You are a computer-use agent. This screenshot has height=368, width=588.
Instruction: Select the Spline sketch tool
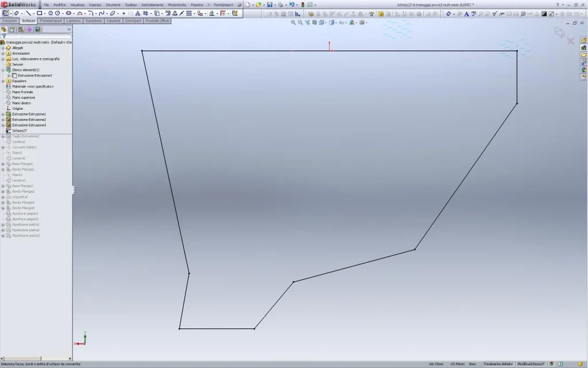(101, 13)
